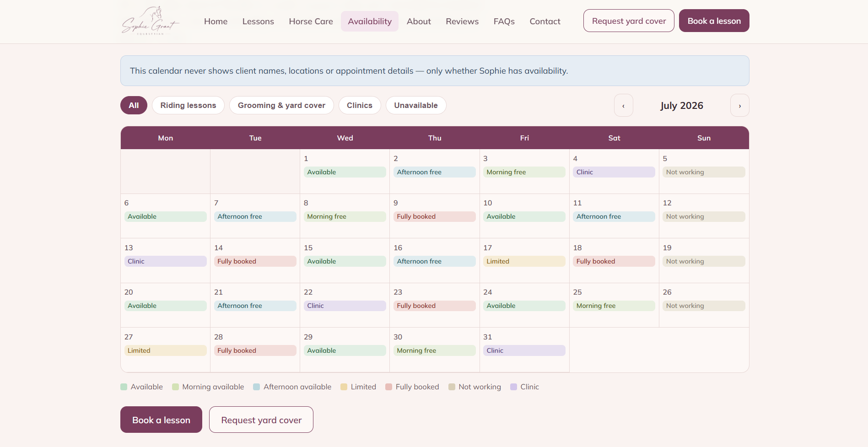Viewport: 868px width, 447px height.
Task: Click Morning free on July 8
Action: (x=345, y=216)
